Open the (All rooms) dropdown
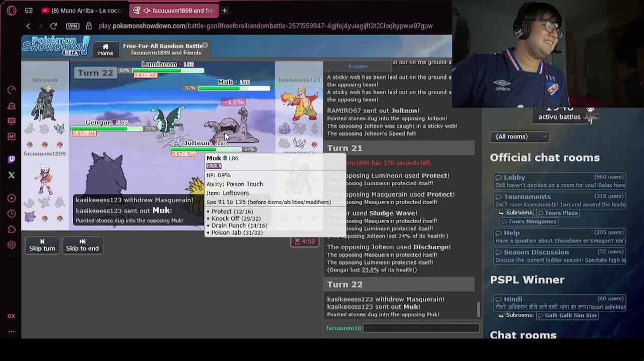This screenshot has height=361, width=644. tap(519, 136)
